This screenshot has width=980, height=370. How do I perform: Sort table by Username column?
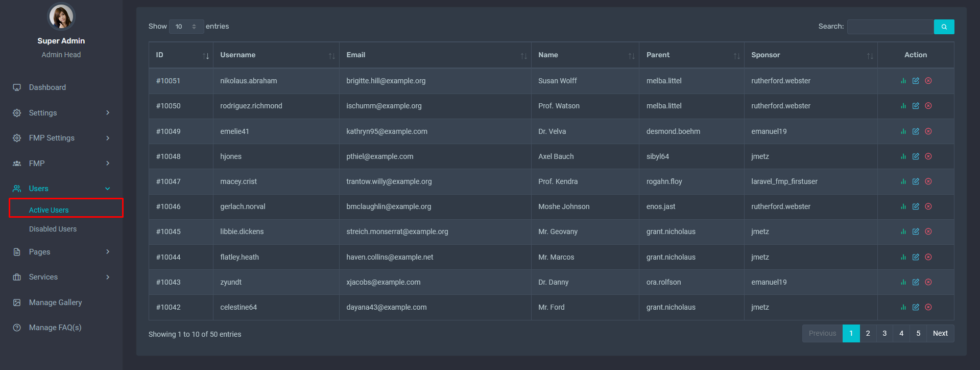[276, 55]
